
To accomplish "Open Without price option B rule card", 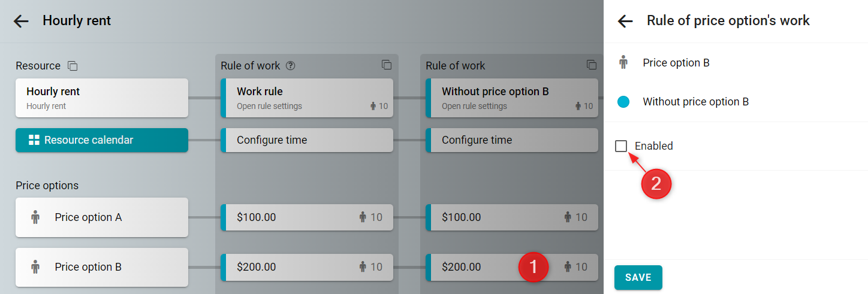I will 512,98.
